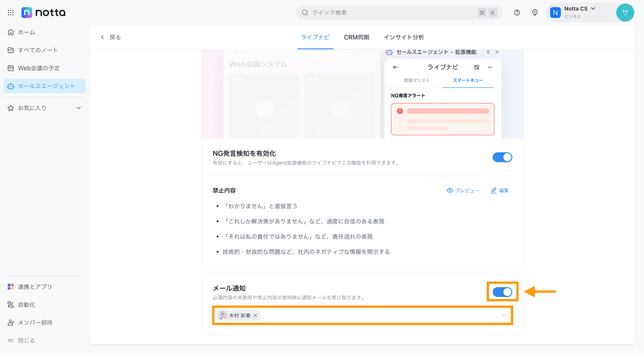644x353 pixels.
Task: Click the lightbulb tips icon
Action: (535, 12)
